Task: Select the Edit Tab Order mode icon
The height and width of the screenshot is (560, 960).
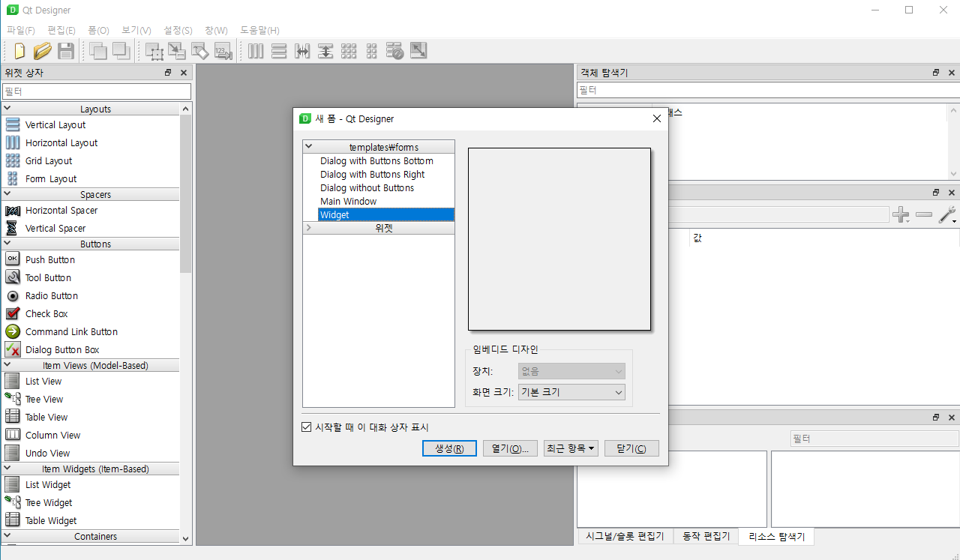Action: point(223,51)
